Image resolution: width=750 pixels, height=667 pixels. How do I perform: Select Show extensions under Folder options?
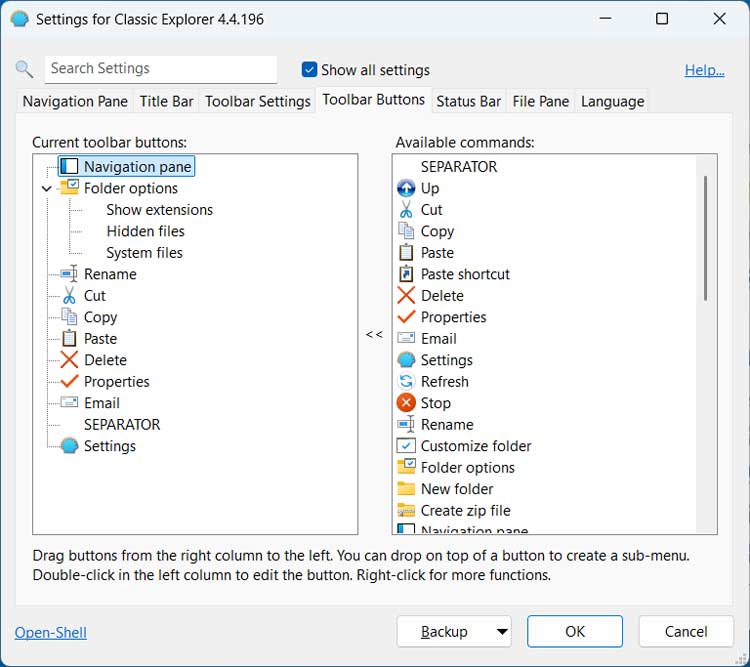[159, 210]
